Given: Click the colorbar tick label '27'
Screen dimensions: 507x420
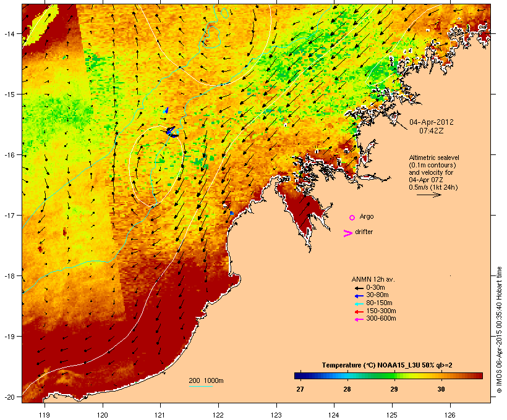Looking at the screenshot, I should pyautogui.click(x=300, y=389).
